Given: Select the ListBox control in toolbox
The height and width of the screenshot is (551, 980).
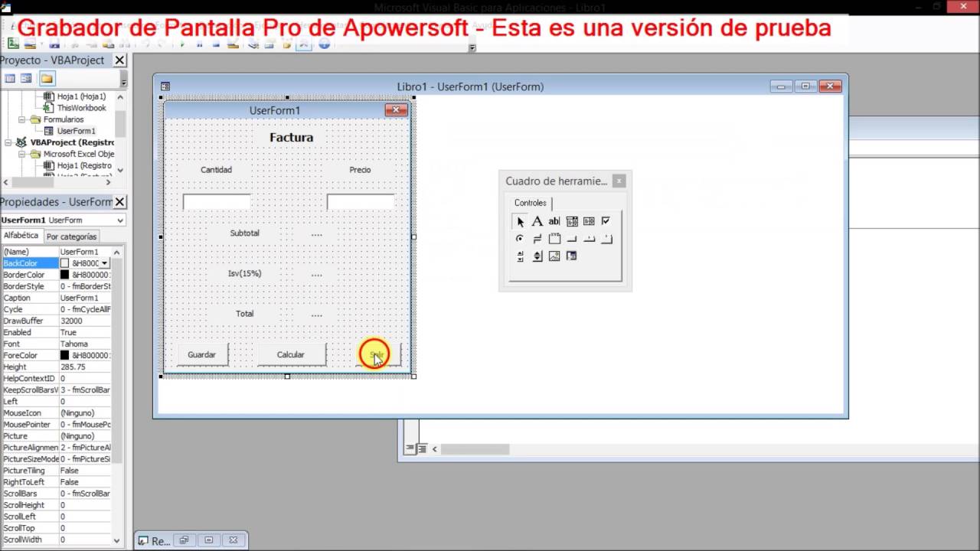Looking at the screenshot, I should click(x=589, y=221).
